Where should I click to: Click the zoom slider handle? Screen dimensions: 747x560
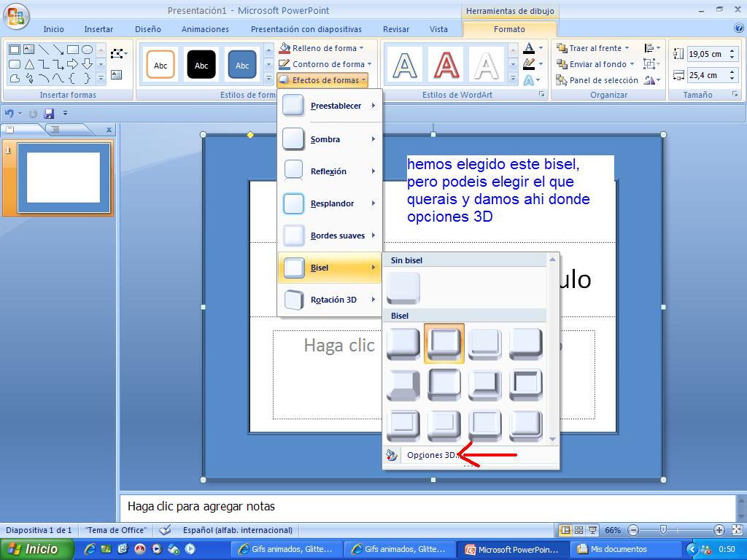[663, 530]
